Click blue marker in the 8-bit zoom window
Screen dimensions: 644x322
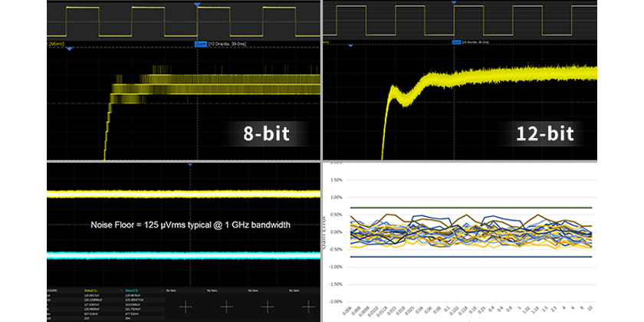(x=70, y=49)
